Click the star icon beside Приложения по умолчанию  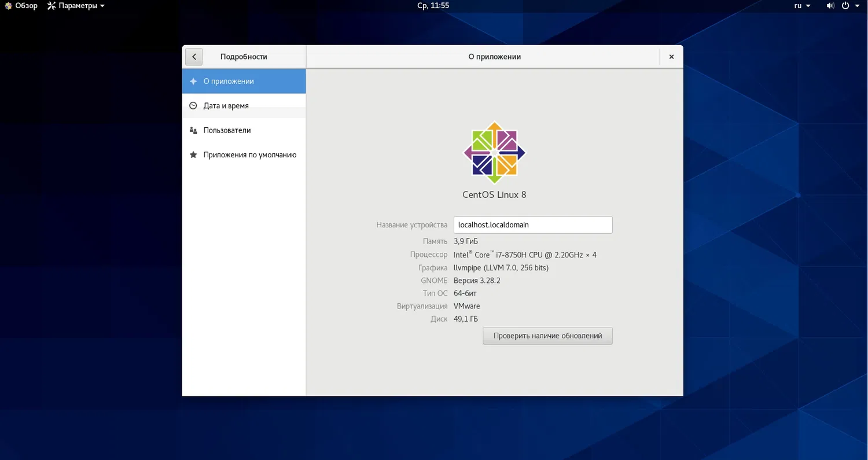pyautogui.click(x=193, y=155)
